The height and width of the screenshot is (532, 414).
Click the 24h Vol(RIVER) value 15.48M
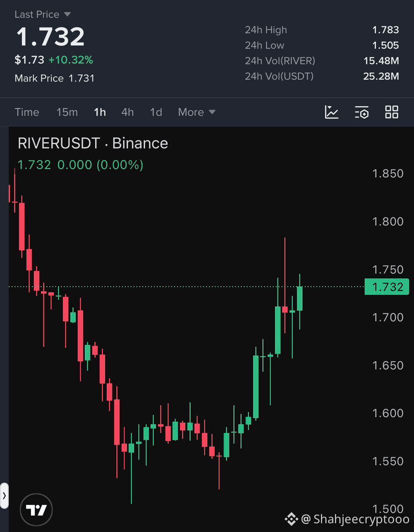pos(381,60)
